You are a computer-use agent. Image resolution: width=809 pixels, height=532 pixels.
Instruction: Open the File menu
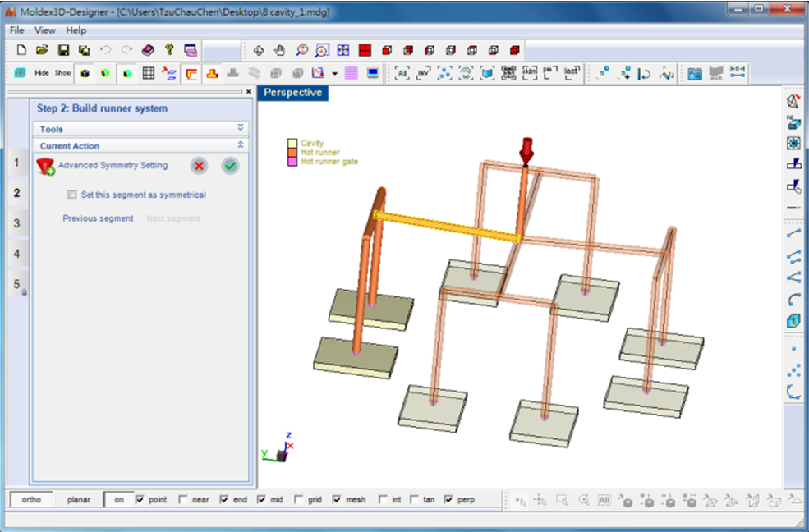pyautogui.click(x=16, y=30)
